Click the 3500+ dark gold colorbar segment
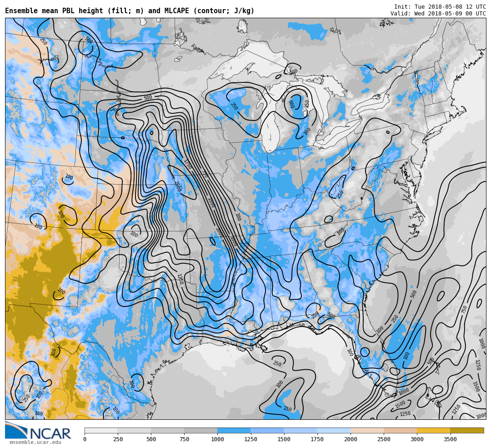Image resolution: width=491 pixels, height=448 pixels. click(x=467, y=431)
